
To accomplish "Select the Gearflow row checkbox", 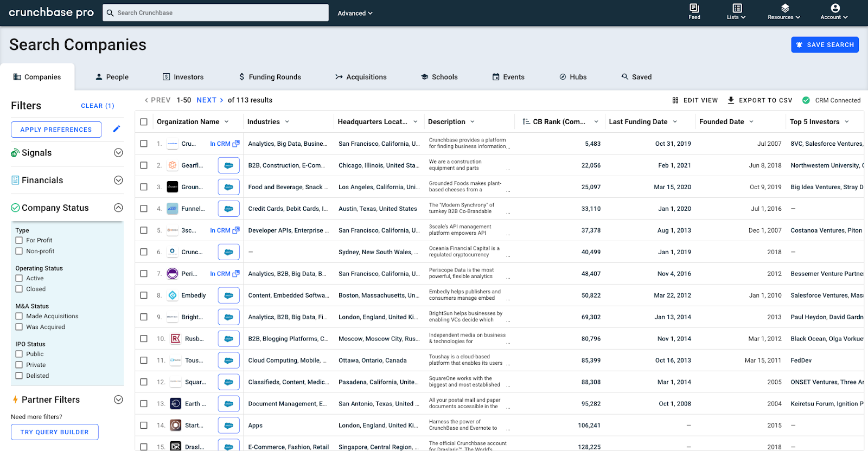I will click(144, 165).
